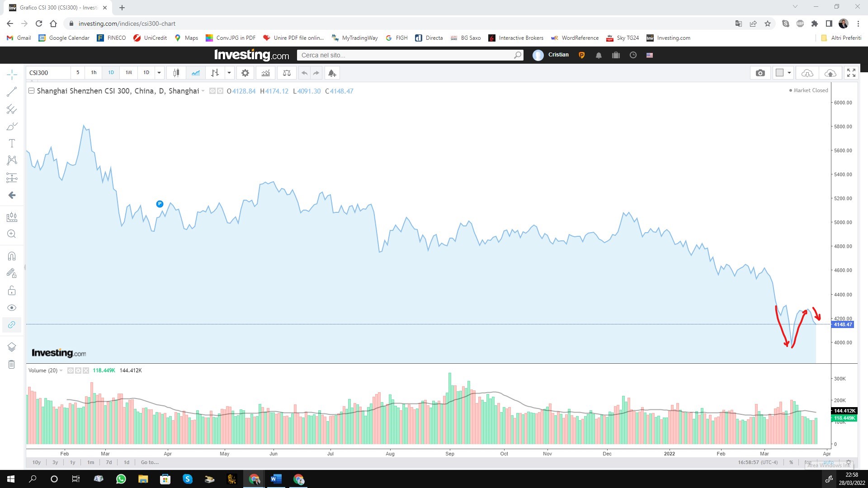Toggle visibility of the CSI 300 series
The image size is (868, 488).
coord(212,91)
